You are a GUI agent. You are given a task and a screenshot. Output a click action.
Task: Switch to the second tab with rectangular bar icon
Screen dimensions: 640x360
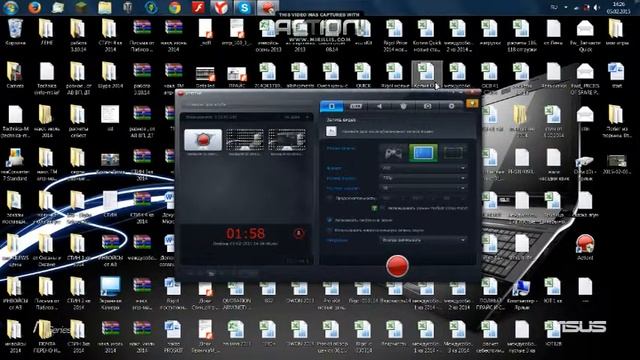click(x=356, y=106)
